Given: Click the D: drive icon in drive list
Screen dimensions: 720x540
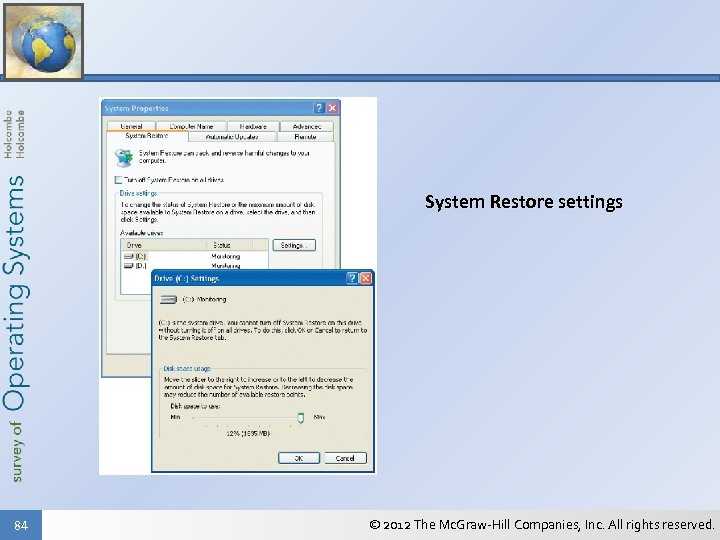Looking at the screenshot, I should 129,265.
